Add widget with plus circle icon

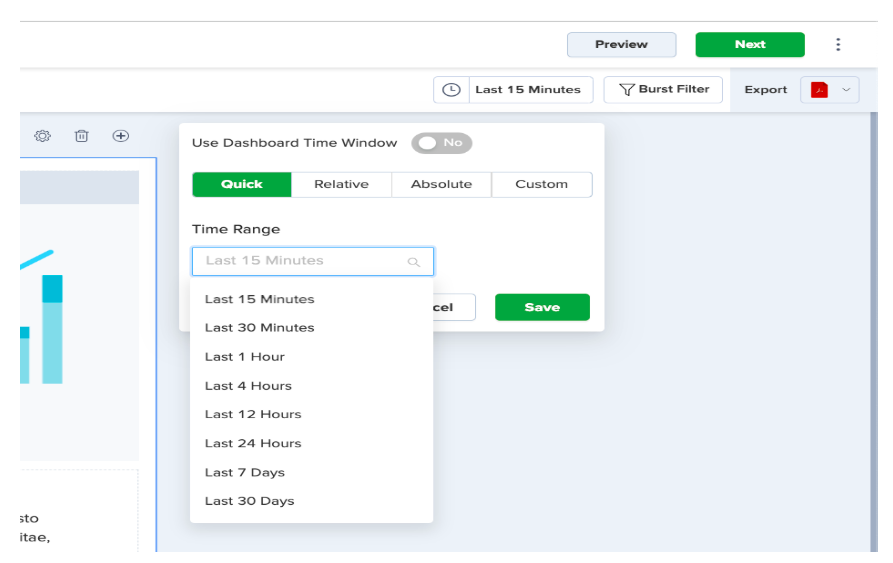(x=121, y=136)
